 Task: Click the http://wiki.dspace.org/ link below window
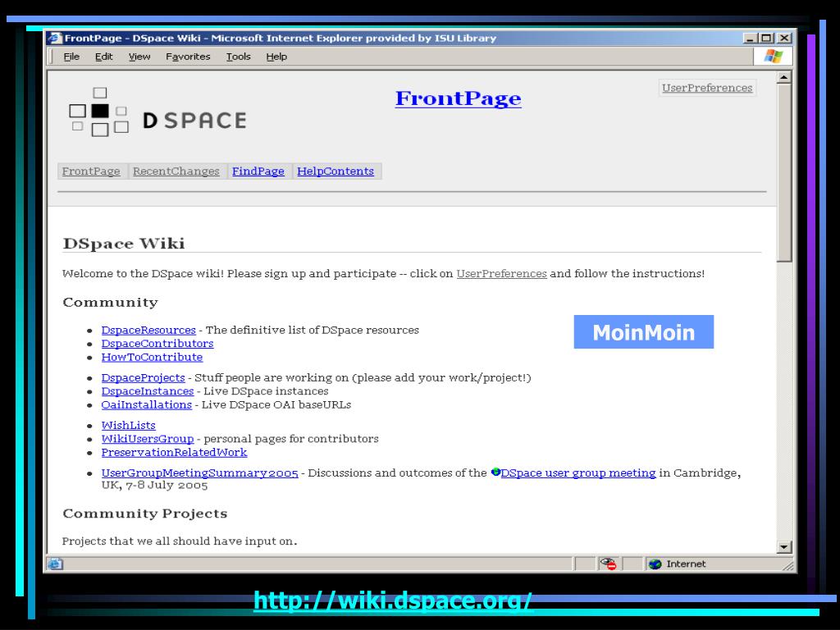click(393, 600)
